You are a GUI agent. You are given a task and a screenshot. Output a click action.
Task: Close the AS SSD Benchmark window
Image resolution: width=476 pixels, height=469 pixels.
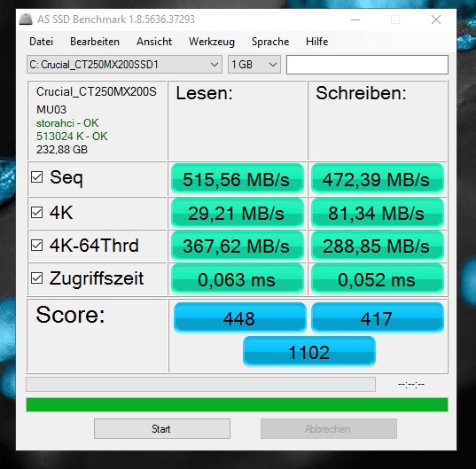pos(436,20)
